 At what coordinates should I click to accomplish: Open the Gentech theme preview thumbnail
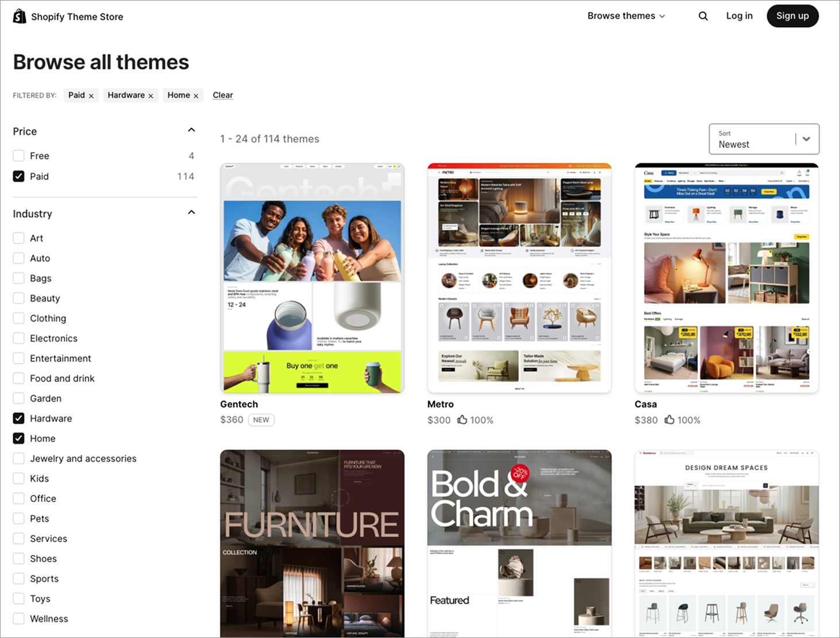[312, 277]
